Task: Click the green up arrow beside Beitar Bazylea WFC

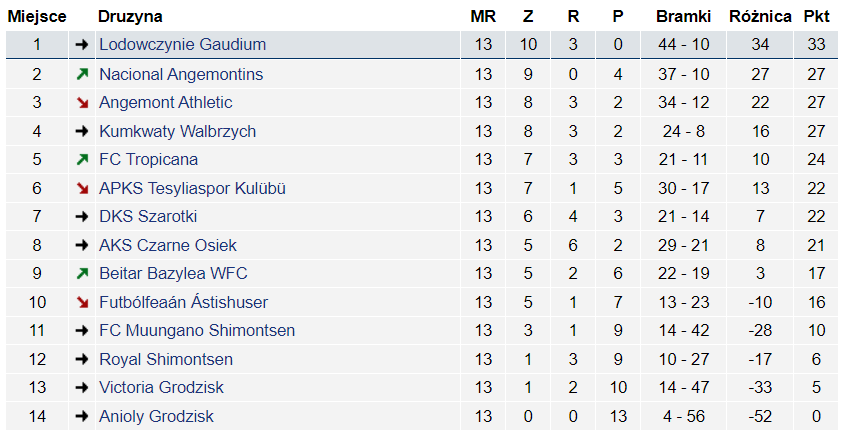Action: [82, 274]
